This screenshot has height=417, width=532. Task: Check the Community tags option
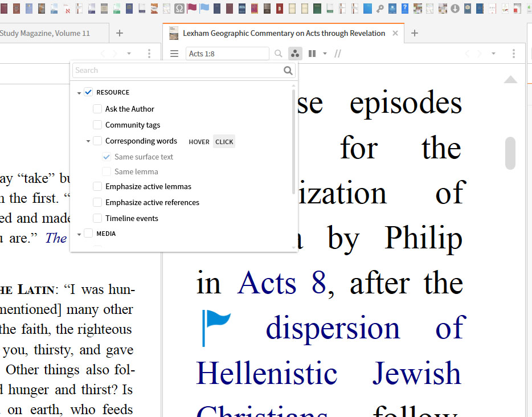[x=97, y=125]
